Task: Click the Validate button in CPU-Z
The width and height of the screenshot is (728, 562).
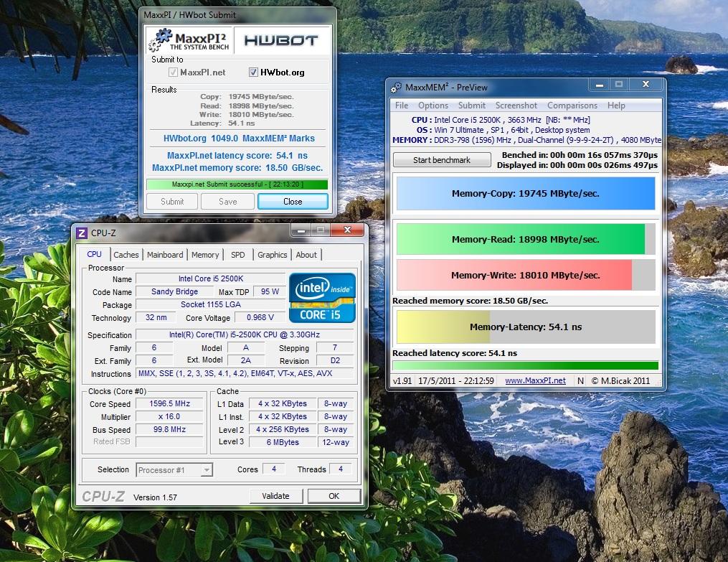Action: 276,495
